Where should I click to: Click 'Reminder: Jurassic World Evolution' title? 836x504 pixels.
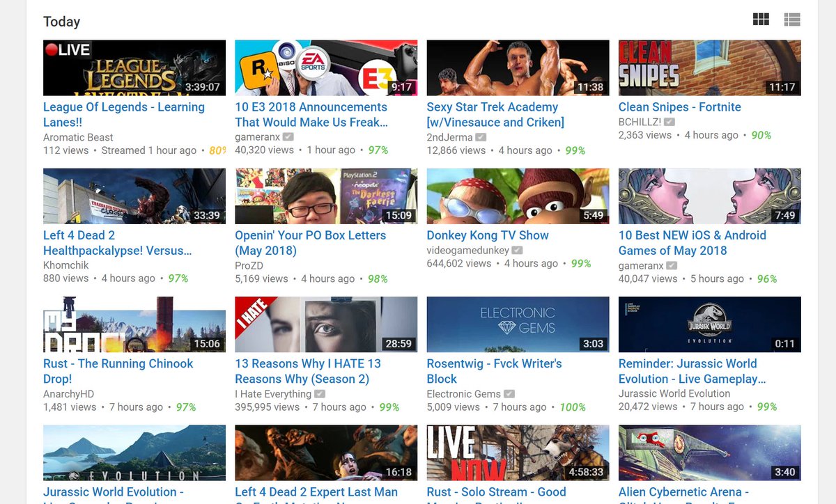click(692, 371)
